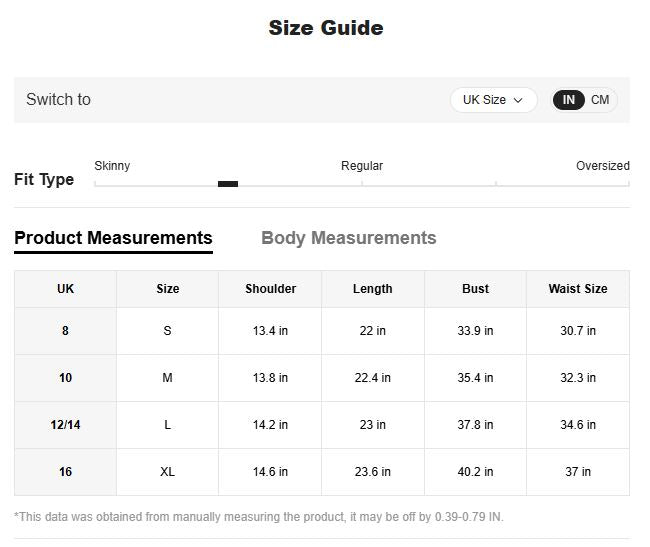Click the Skinny fit label
650x547 pixels.
click(x=112, y=166)
